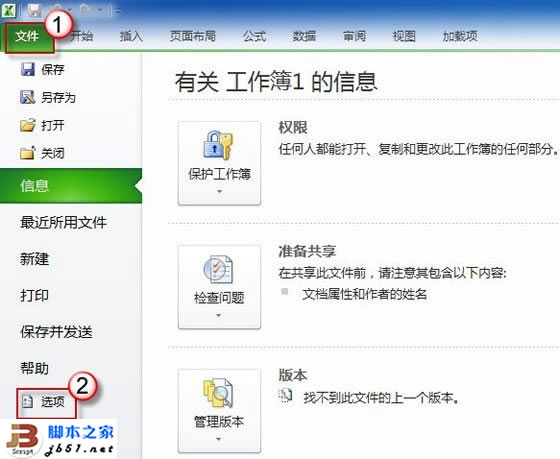Click the 另存为 save-as icon
The width and height of the screenshot is (560, 459).
tap(28, 97)
